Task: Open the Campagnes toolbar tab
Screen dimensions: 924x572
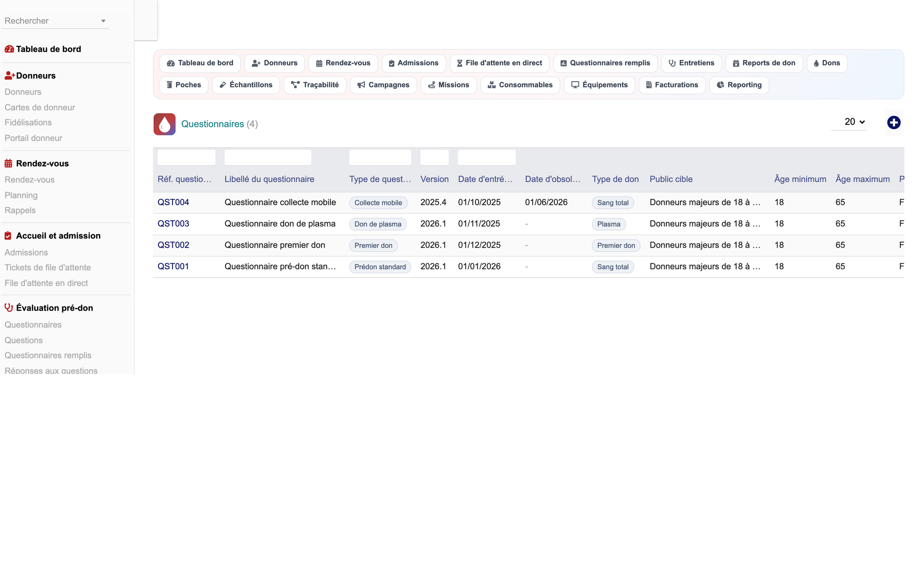Action: click(x=383, y=85)
